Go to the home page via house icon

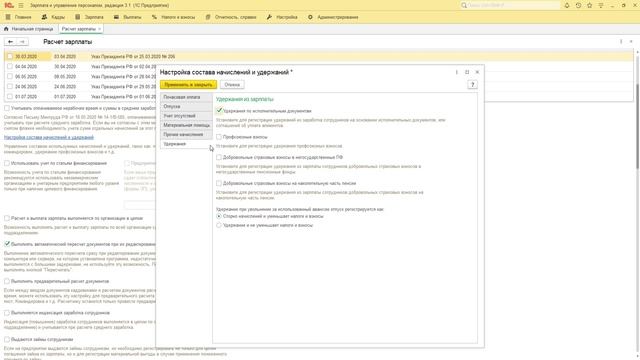(x=6, y=29)
